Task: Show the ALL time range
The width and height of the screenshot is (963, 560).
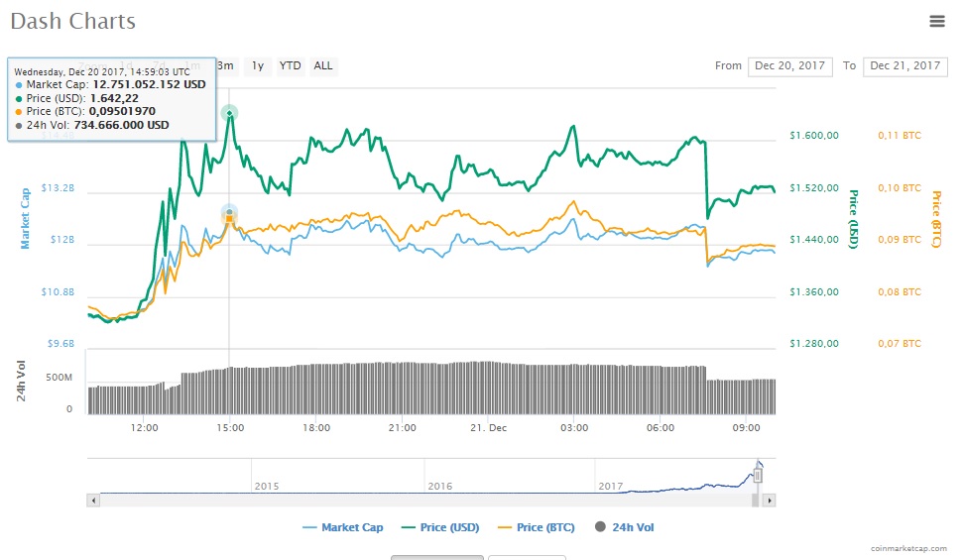Action: tap(323, 65)
